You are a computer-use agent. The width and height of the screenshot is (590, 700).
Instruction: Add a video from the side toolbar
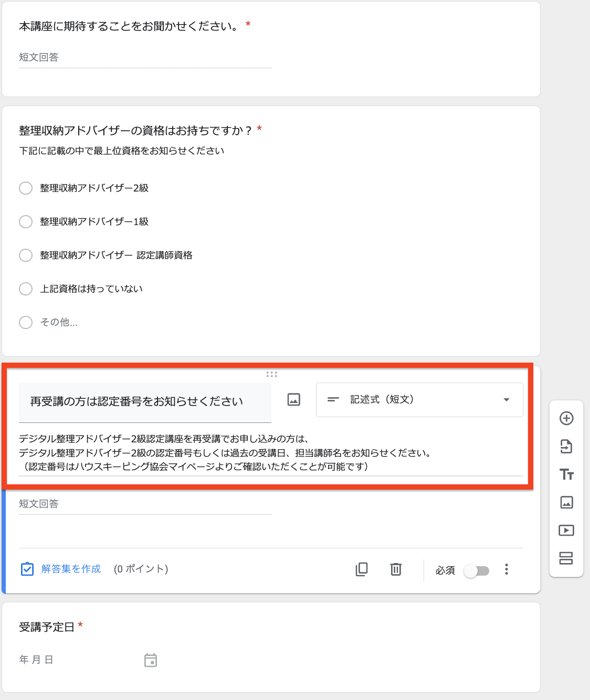(566, 531)
